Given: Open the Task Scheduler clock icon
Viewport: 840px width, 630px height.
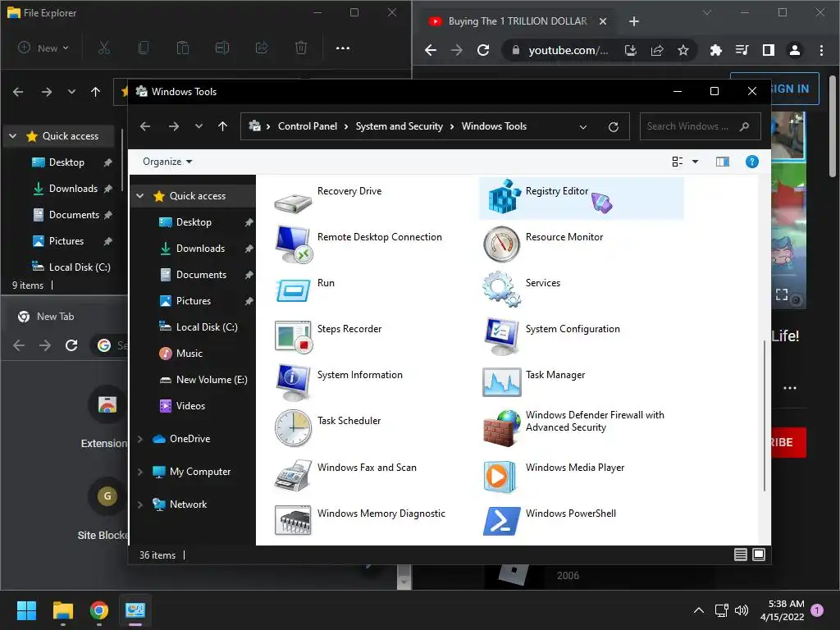Looking at the screenshot, I should 293,428.
